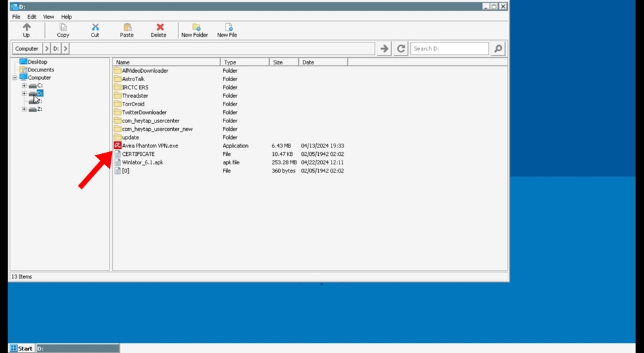The width and height of the screenshot is (644, 353).
Task: Select the Avira Phantom VPN.exe name
Action: pyautogui.click(x=150, y=146)
